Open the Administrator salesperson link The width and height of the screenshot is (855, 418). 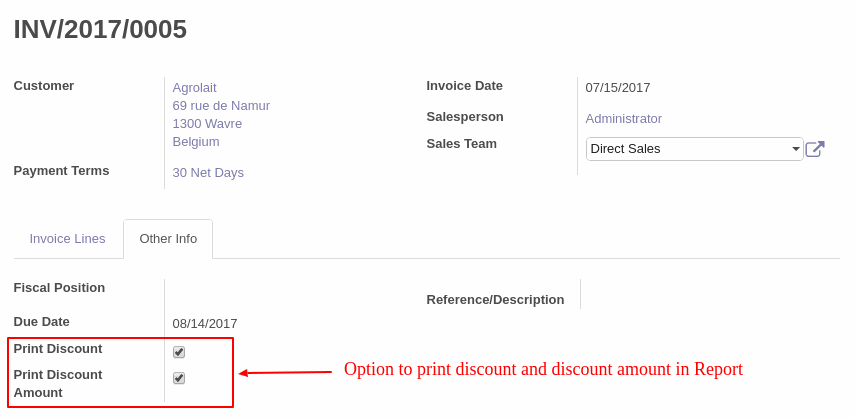pos(623,119)
